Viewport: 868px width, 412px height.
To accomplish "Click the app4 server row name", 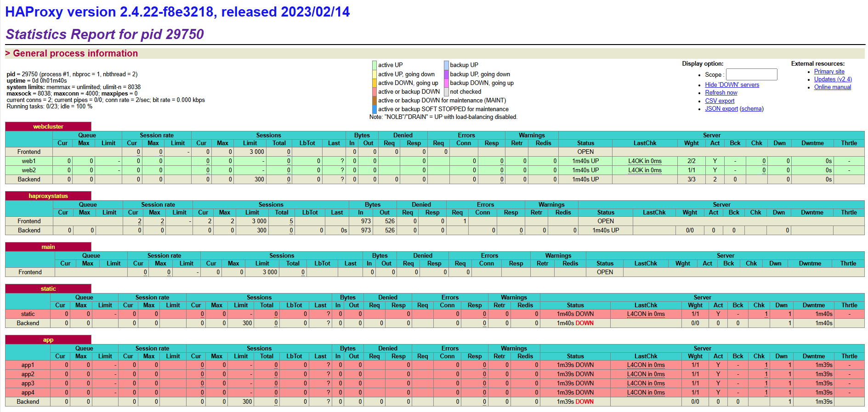I will (28, 392).
